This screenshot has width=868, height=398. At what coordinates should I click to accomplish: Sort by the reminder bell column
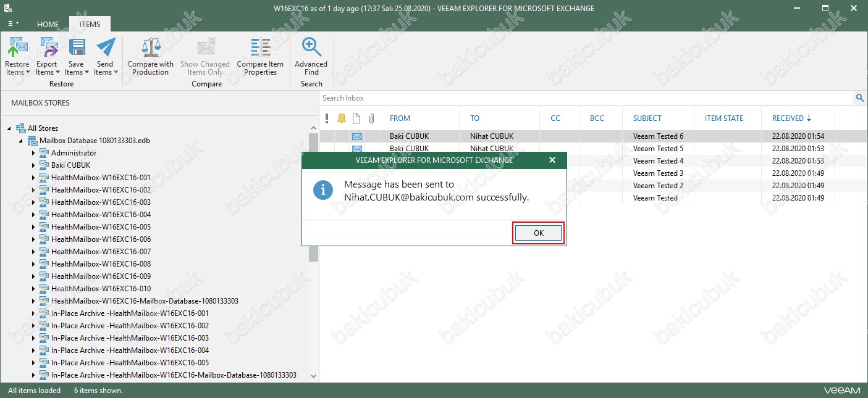[342, 118]
